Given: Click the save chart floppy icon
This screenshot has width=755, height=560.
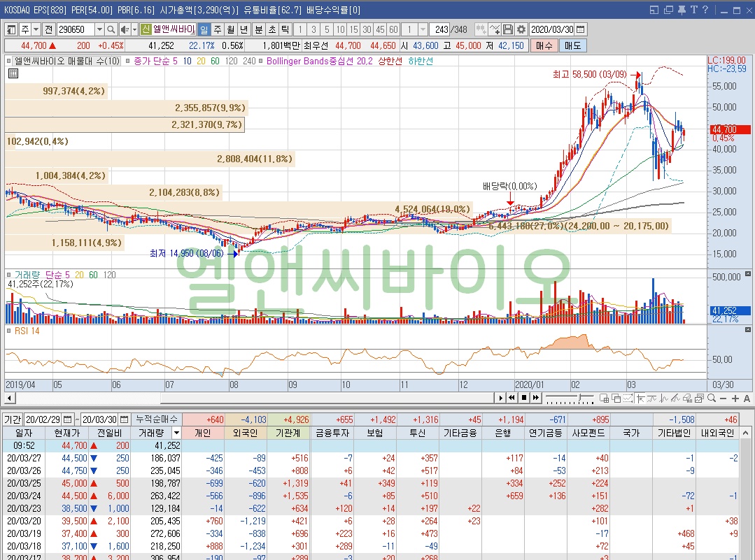Looking at the screenshot, I should coord(508,30).
